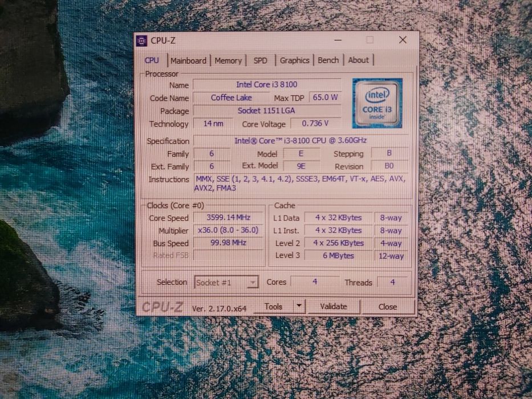The width and height of the screenshot is (532, 399).
Task: Click the Level 2 size 4 x 256 KBytes
Action: point(338,243)
